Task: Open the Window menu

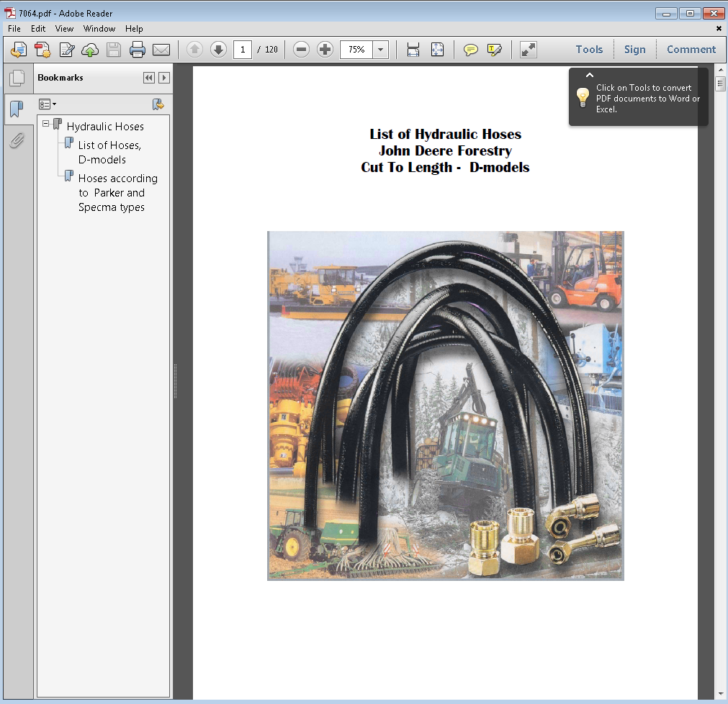Action: coord(99,28)
